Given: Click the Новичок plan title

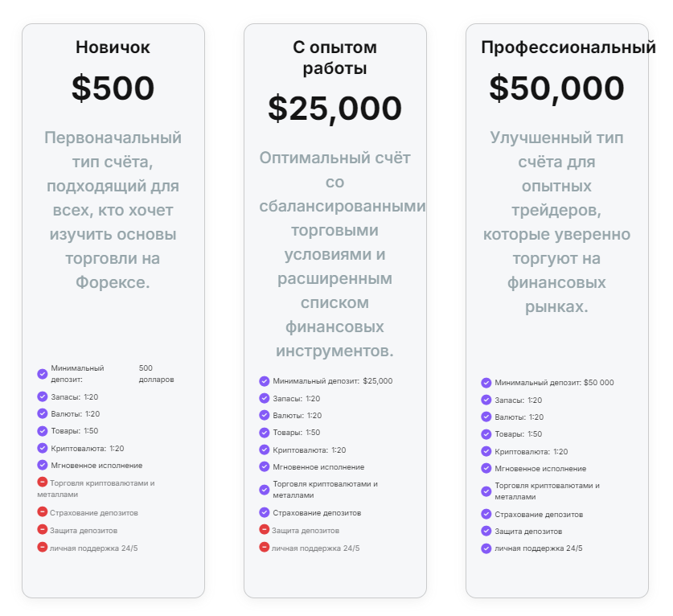Looking at the screenshot, I should point(113,47).
